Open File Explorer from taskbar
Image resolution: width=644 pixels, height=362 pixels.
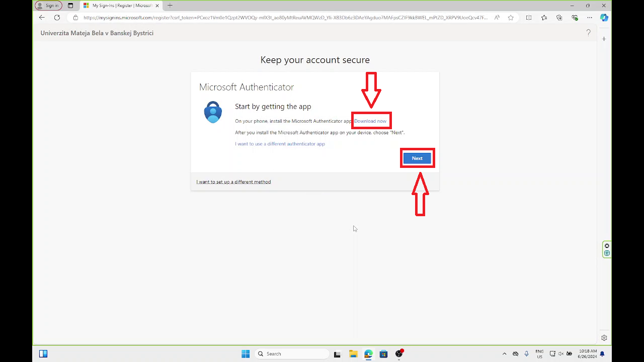[x=353, y=354]
